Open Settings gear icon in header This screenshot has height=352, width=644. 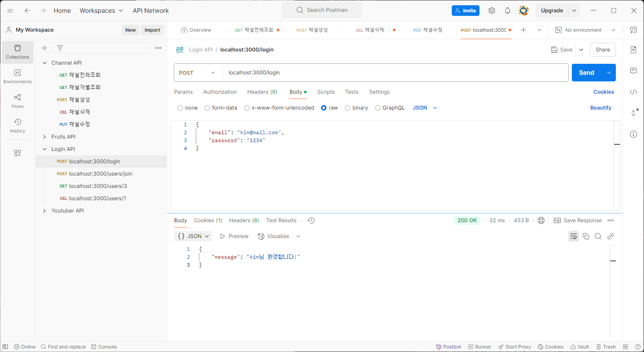point(492,11)
